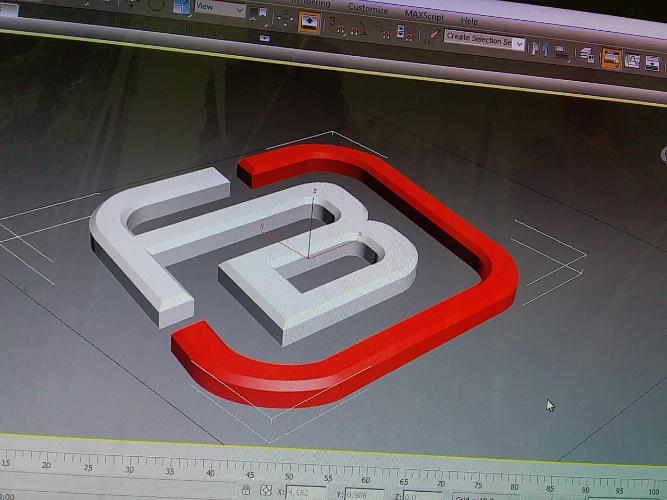Open the Create Selection Set dropdown

[485, 40]
